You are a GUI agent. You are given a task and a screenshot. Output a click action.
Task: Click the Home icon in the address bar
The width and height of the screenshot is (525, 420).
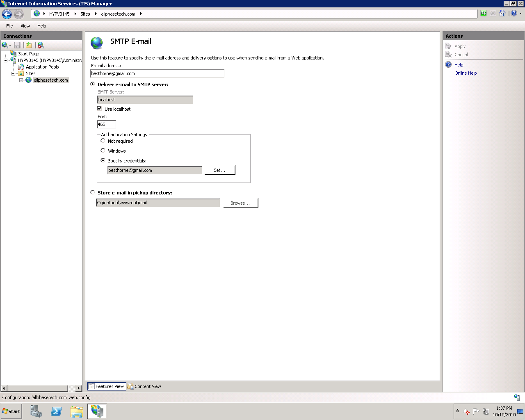[x=502, y=14]
